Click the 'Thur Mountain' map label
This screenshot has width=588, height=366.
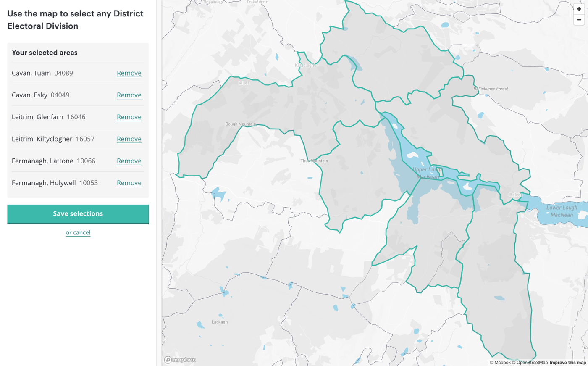[x=314, y=161]
